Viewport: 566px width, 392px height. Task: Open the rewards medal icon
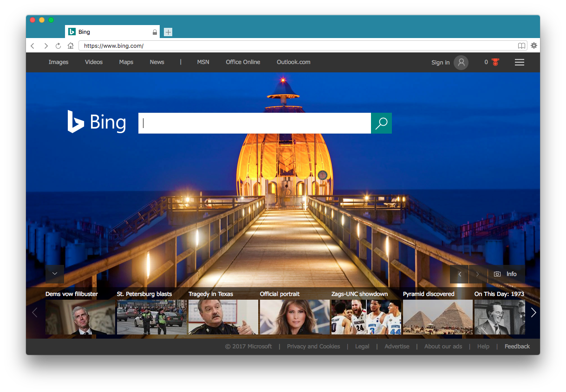[495, 62]
